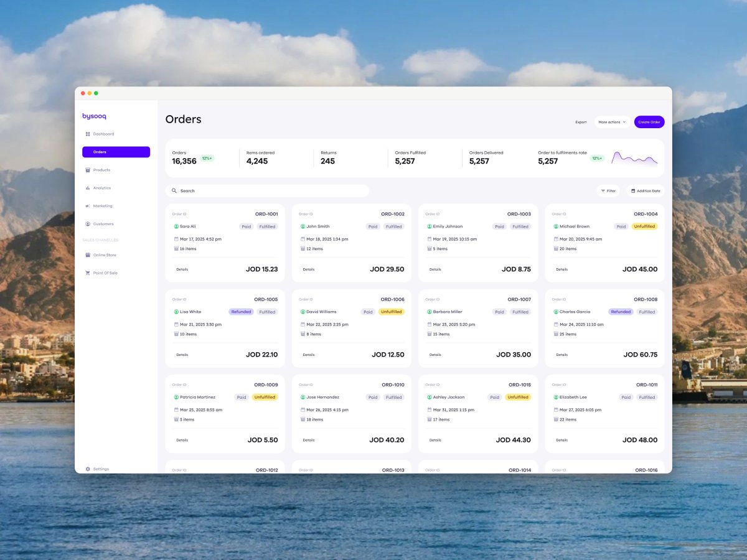This screenshot has height=560, width=747.
Task: Click basket icon beside 16 items
Action: [x=176, y=249]
